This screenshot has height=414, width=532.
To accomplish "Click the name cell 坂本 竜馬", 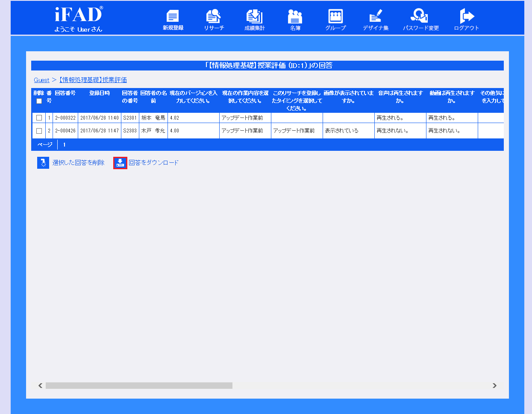I will coord(153,118).
